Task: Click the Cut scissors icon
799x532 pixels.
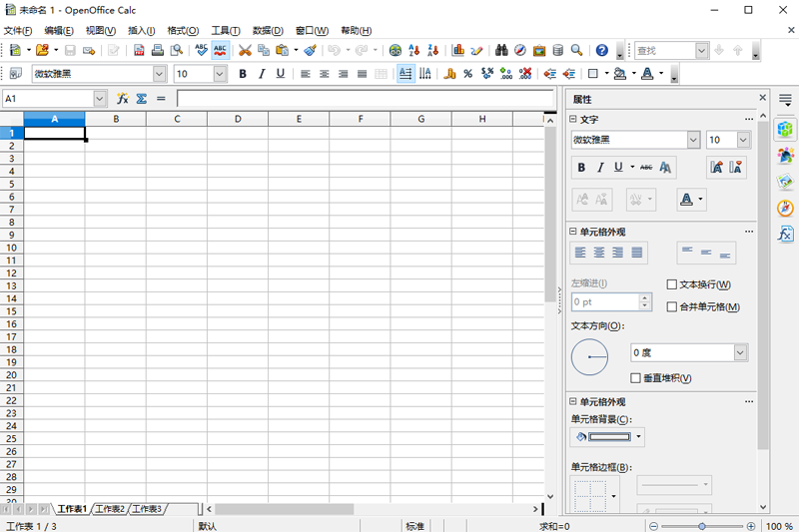Action: 245,50
